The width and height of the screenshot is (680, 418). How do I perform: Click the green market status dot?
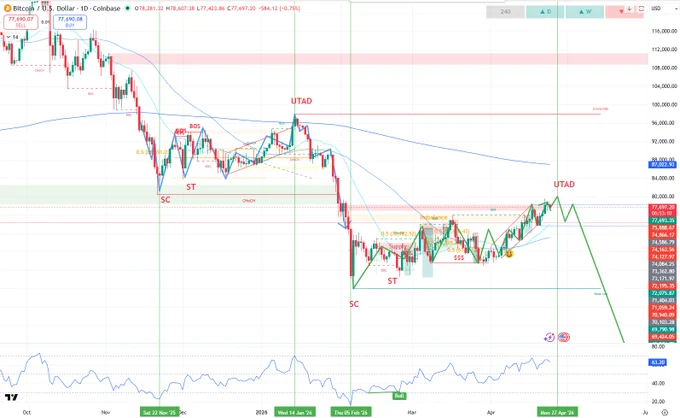click(128, 8)
